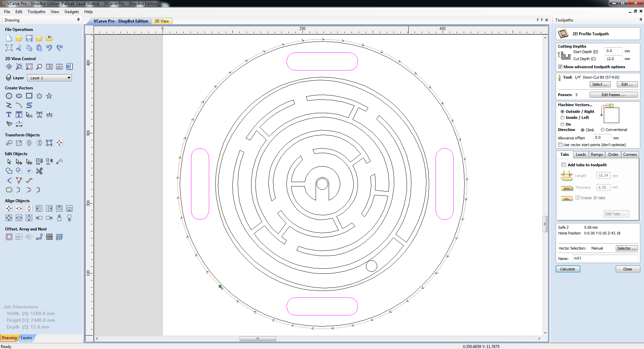Open the Offset Vectors tool
This screenshot has width=644, height=349.
9,237
